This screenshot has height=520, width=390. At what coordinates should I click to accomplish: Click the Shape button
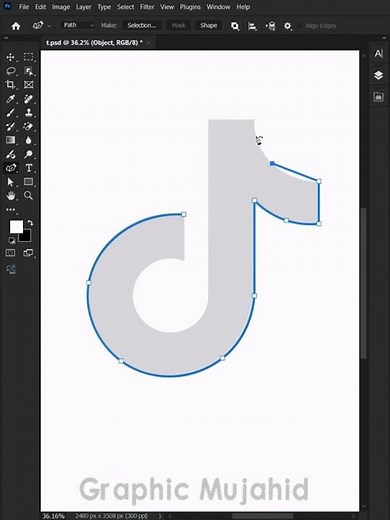click(x=209, y=25)
